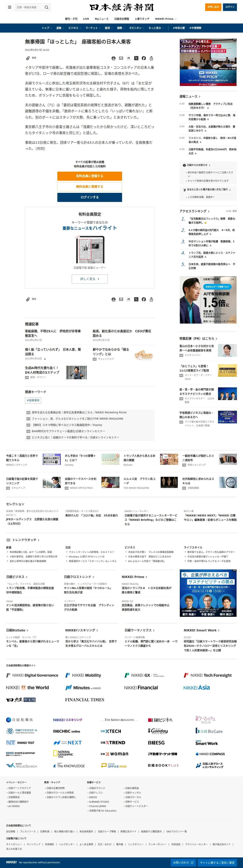
Task: Click the bottom note 'n' share icon
Action: (129, 299)
